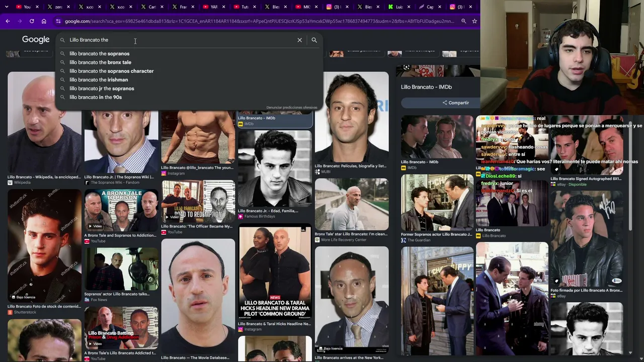Open 'The Officer Became My...' YouTube thumbnail
The width and height of the screenshot is (644, 362).
(x=198, y=201)
